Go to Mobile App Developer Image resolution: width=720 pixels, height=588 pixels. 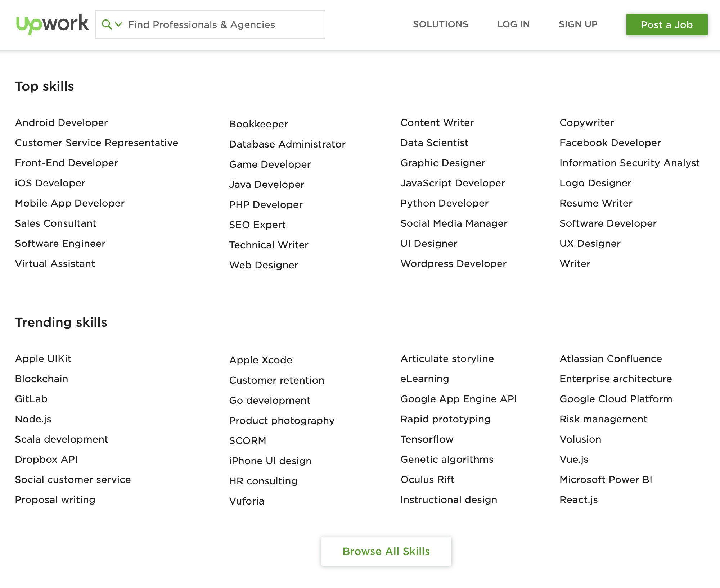coord(69,203)
